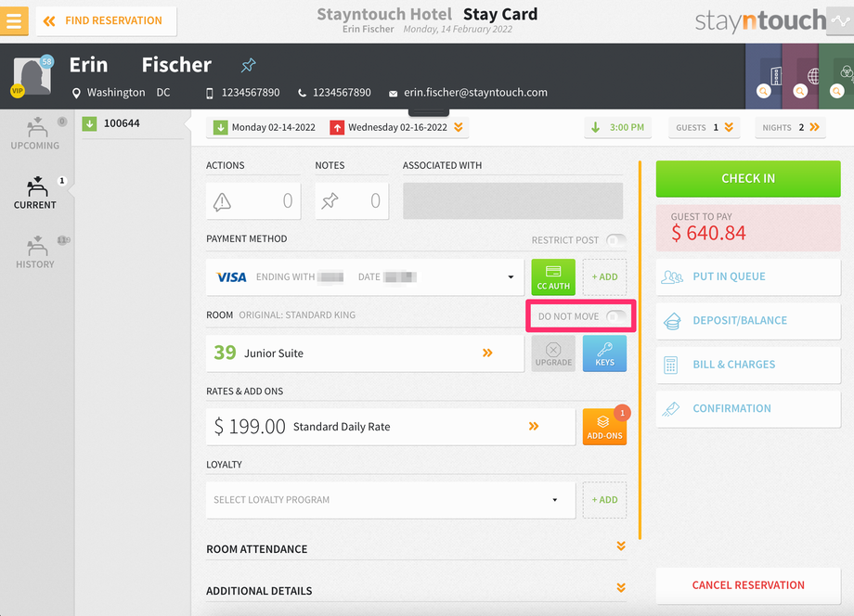
Task: Open the Select Loyalty Program dropdown
Action: pos(391,500)
